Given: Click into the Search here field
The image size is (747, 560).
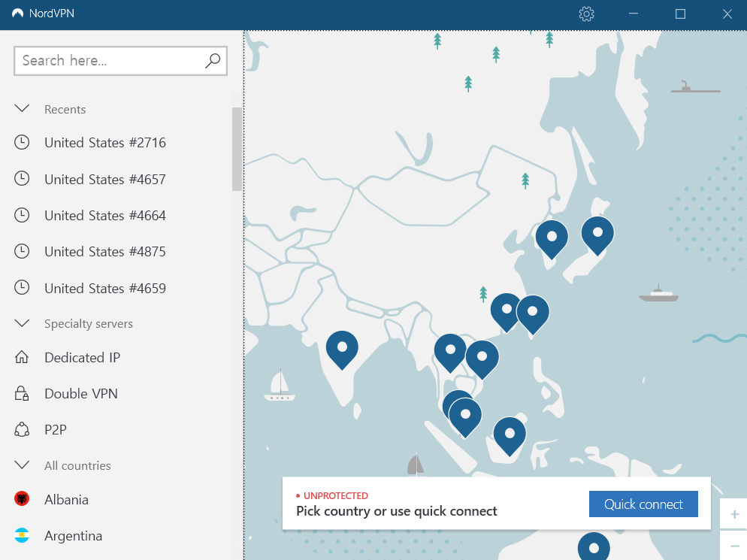Looking at the screenshot, I should click(x=120, y=61).
